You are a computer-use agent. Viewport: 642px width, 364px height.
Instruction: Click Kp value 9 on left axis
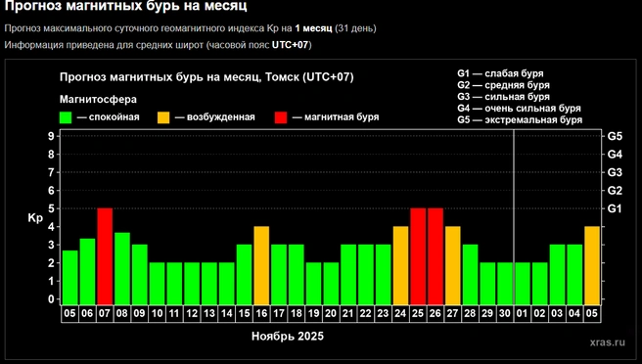point(51,136)
